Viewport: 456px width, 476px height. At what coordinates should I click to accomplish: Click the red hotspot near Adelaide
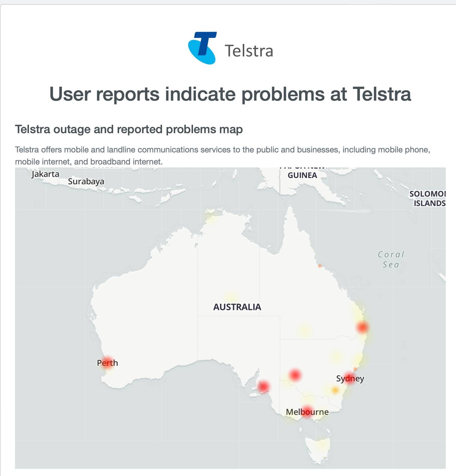point(263,387)
